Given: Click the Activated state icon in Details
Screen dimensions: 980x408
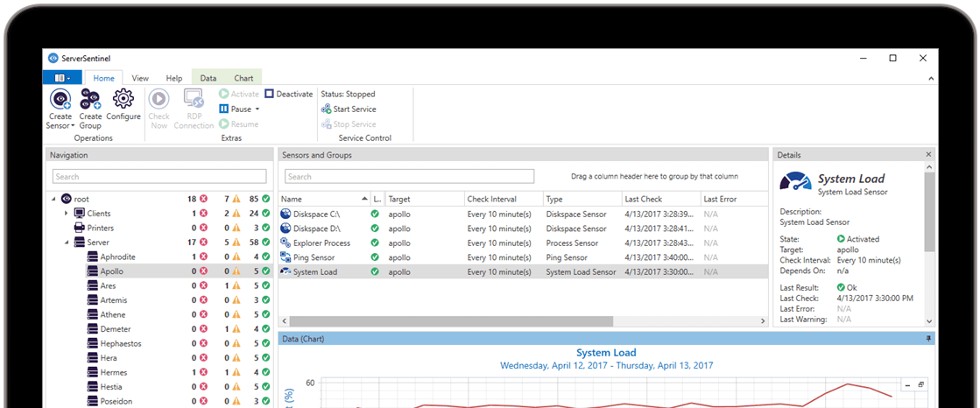Looking at the screenshot, I should point(841,239).
